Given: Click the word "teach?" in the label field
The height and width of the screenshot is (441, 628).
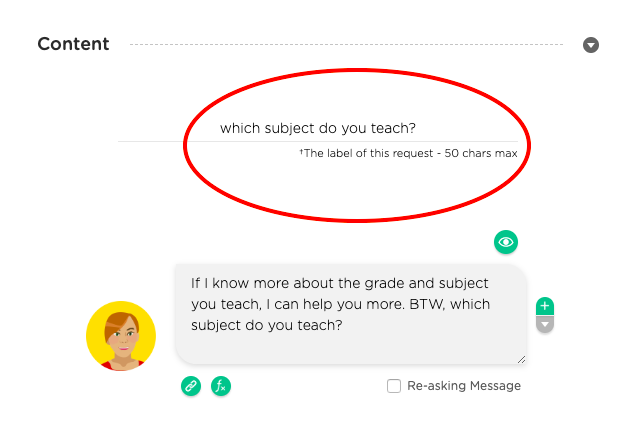Looking at the screenshot, I should click(393, 128).
